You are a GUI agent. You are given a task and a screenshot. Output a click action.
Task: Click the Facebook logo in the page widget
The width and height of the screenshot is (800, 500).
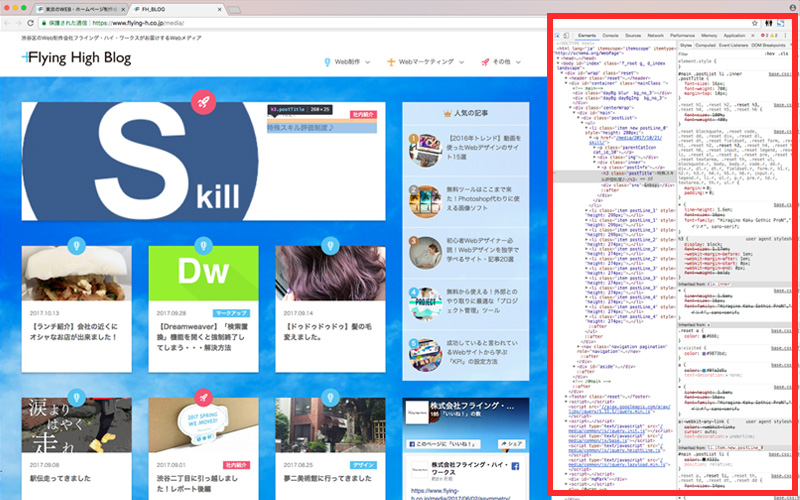pyautogui.click(x=515, y=466)
